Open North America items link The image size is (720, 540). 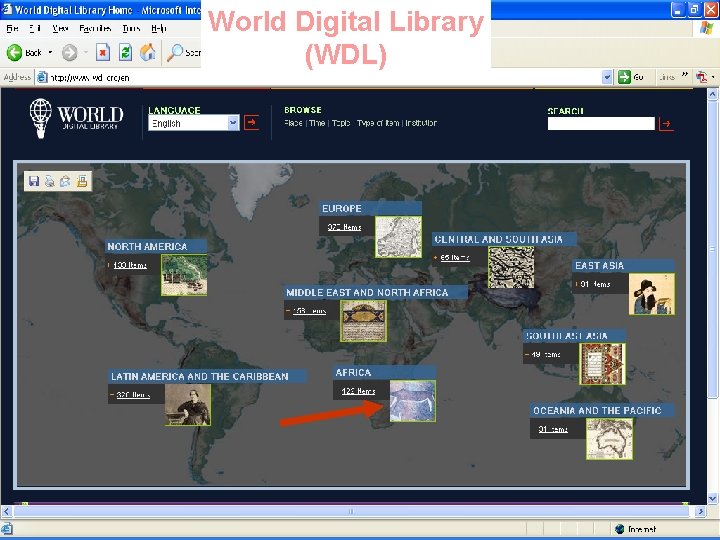tap(130, 265)
